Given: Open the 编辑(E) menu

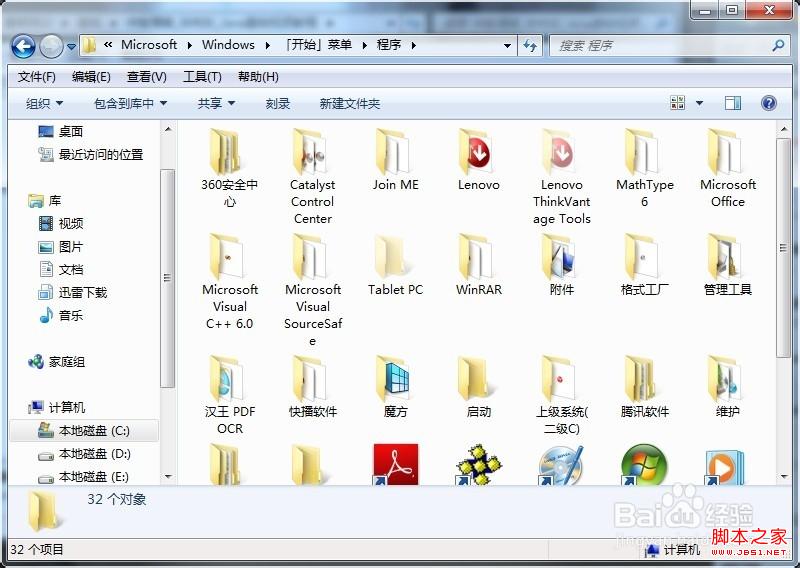Looking at the screenshot, I should [91, 77].
